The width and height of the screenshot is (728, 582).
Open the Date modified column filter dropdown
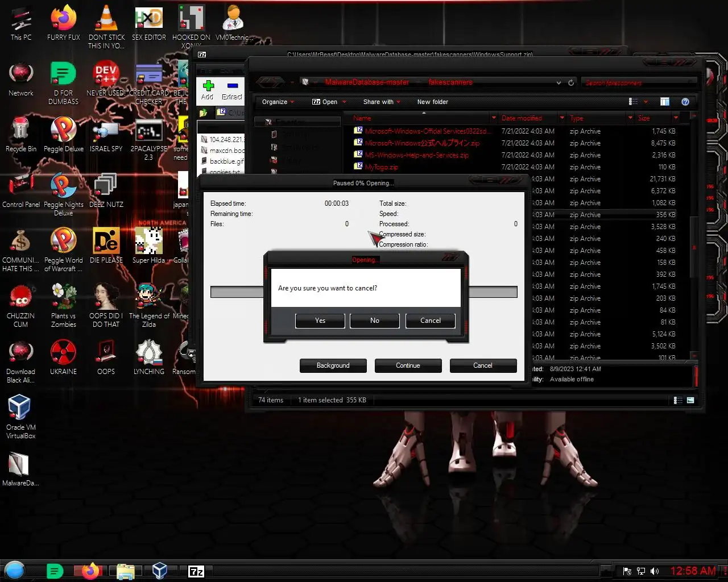pos(562,118)
